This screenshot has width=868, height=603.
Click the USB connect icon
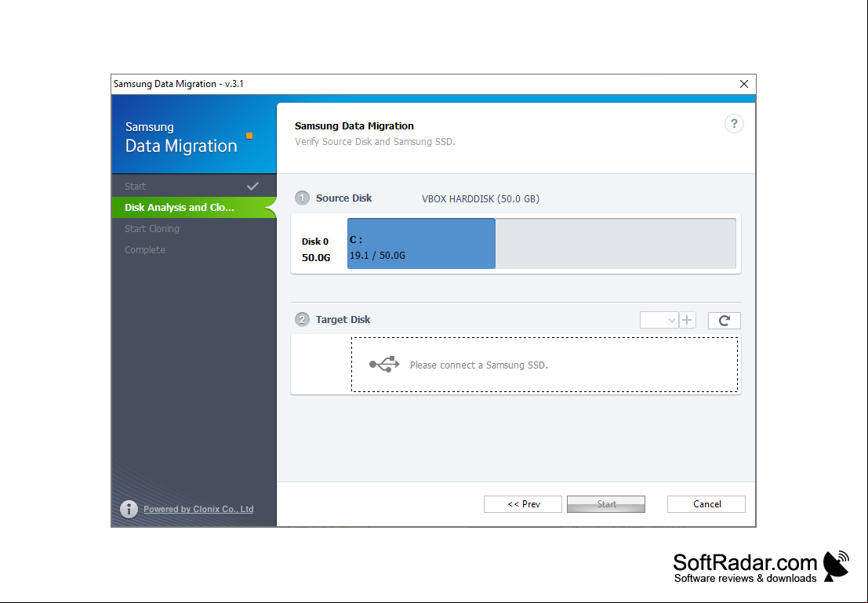[x=384, y=365]
